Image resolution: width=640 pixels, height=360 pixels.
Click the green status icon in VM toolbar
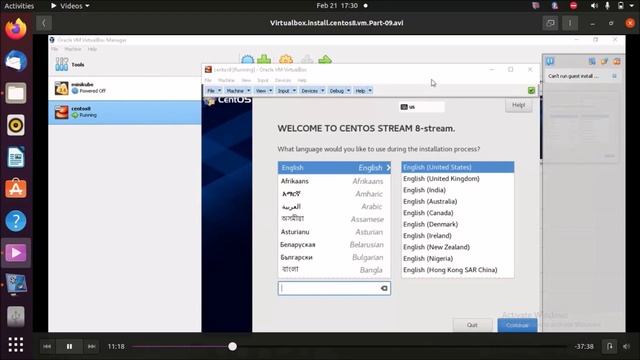point(531,91)
